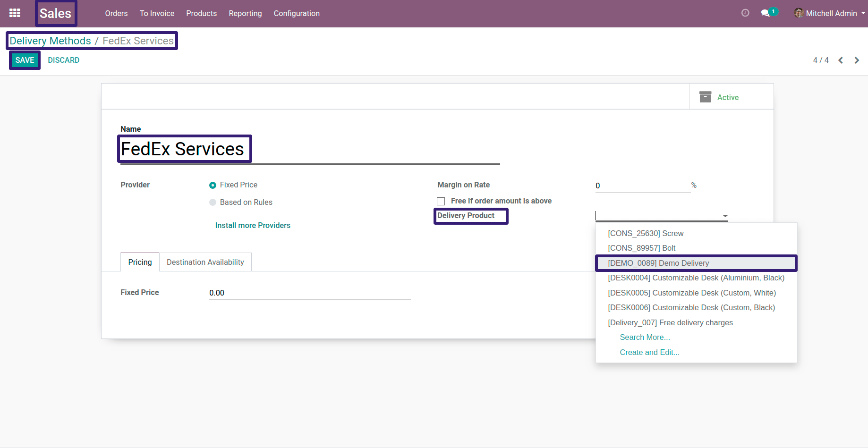The image size is (868, 448).
Task: Click the SAVE button
Action: click(25, 60)
